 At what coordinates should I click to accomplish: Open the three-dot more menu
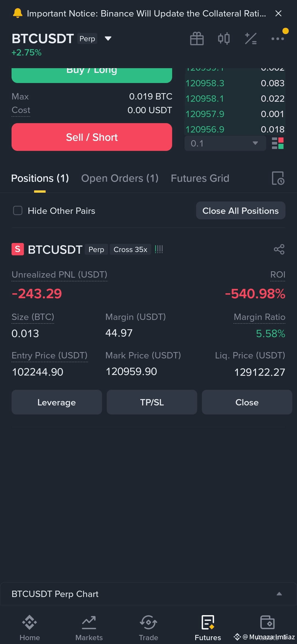point(277,39)
